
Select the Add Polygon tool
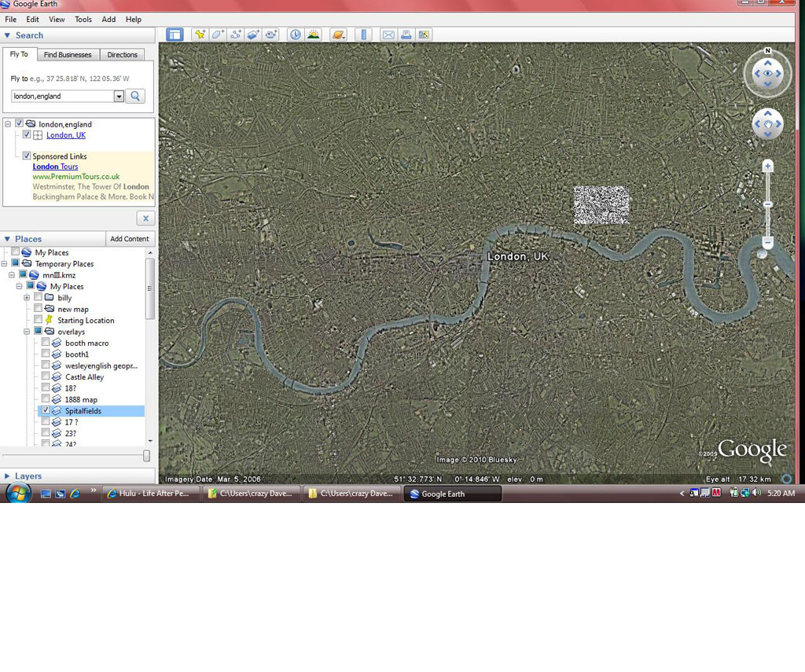pos(218,35)
